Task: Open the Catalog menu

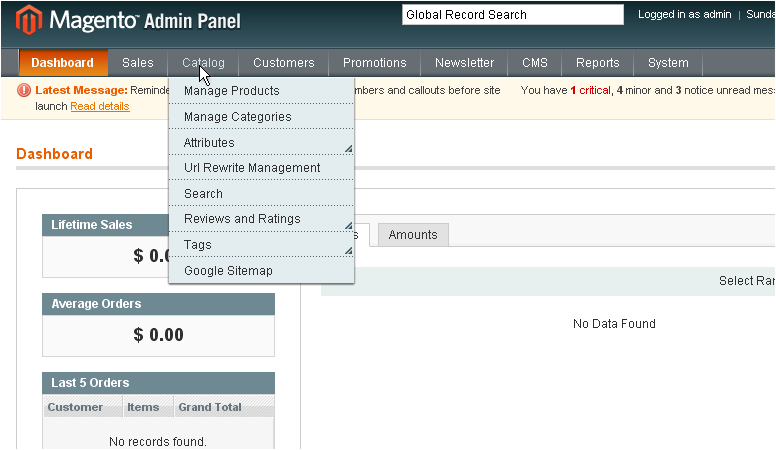Action: pyautogui.click(x=203, y=63)
